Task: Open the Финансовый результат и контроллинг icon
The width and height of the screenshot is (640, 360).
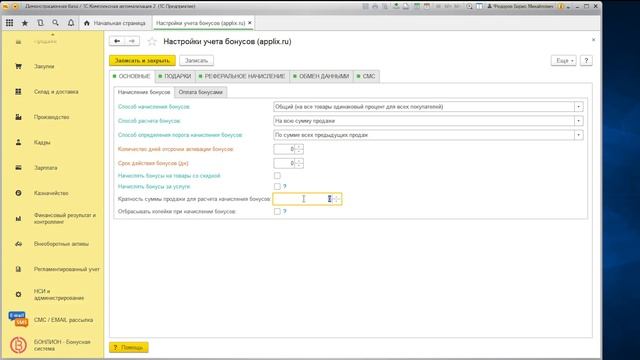Action: 18,218
